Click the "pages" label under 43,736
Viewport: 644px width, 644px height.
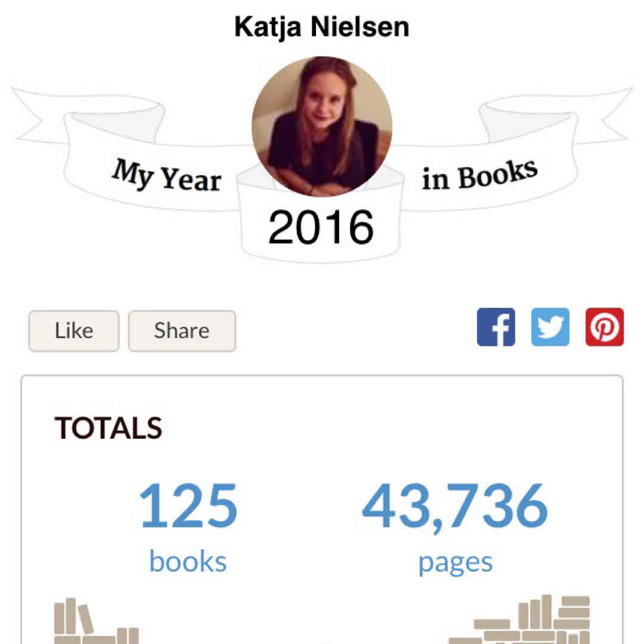[455, 562]
